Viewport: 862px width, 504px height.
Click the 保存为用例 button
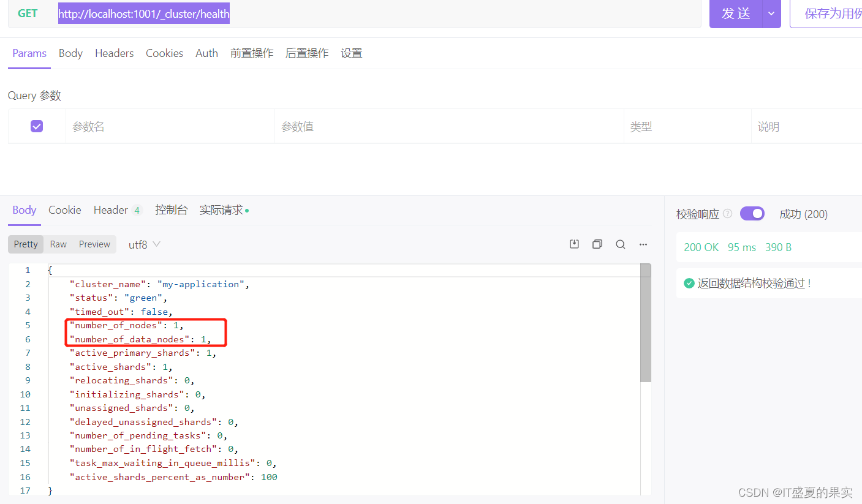coord(827,13)
